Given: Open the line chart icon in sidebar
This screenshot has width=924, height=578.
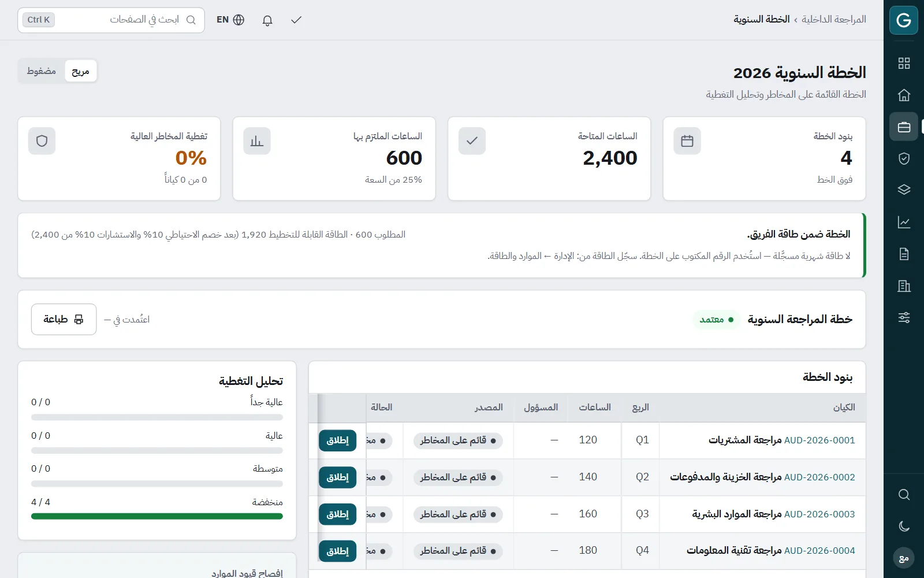Looking at the screenshot, I should (x=904, y=222).
